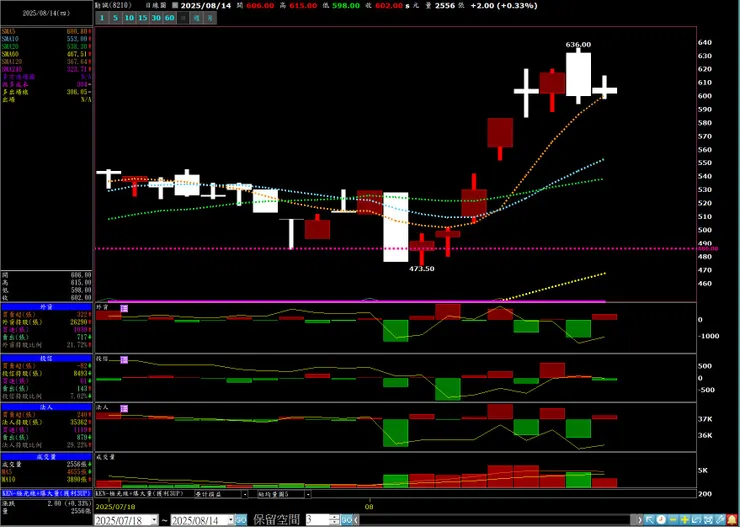Switch chart to 30-minute interval
Screen dimensions: 740x527
(156, 18)
